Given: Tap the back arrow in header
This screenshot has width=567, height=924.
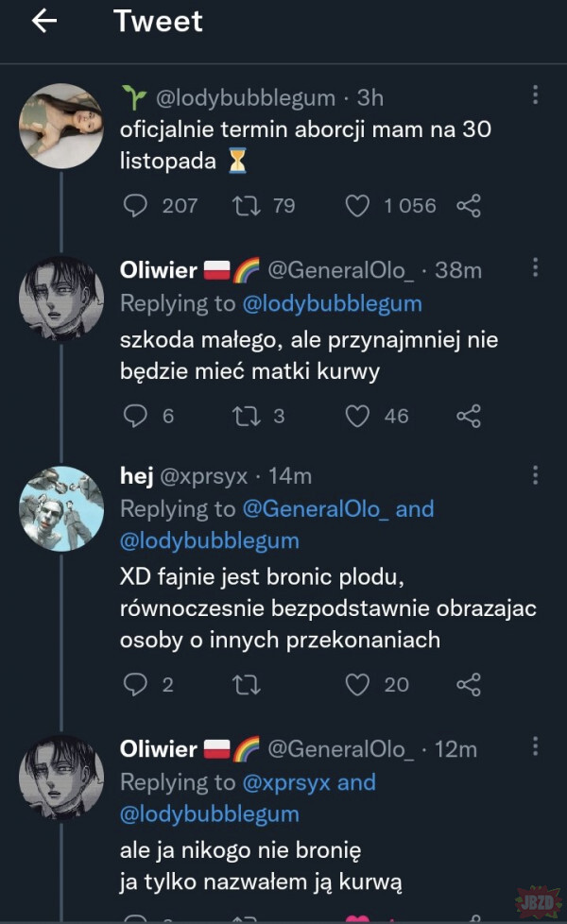Looking at the screenshot, I should [x=44, y=22].
